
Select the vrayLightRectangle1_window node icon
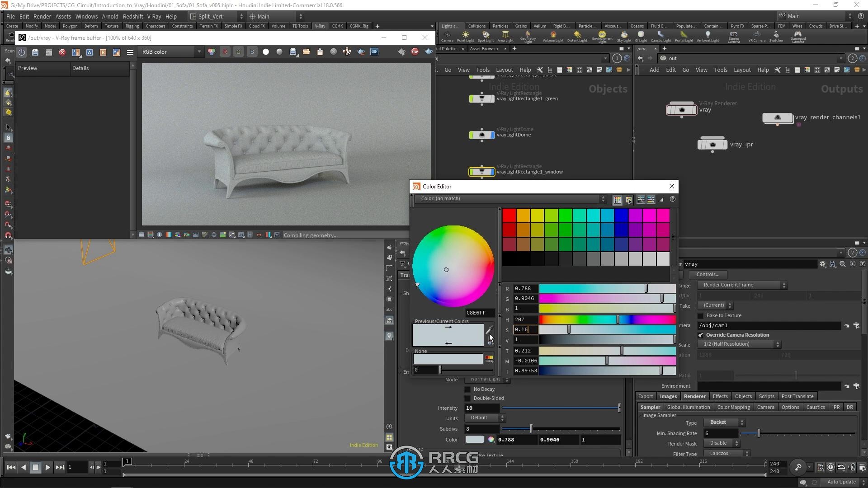coord(482,172)
